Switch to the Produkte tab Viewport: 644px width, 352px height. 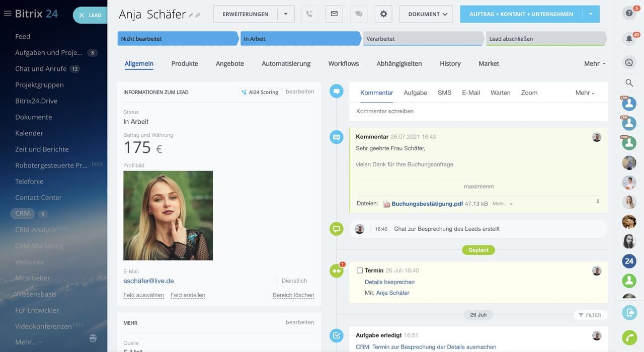tap(185, 64)
